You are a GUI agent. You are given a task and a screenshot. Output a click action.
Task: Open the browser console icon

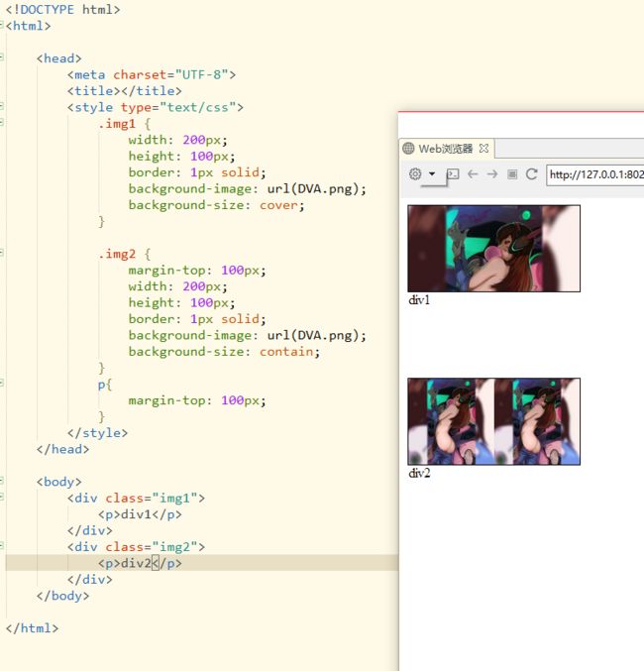(x=453, y=174)
